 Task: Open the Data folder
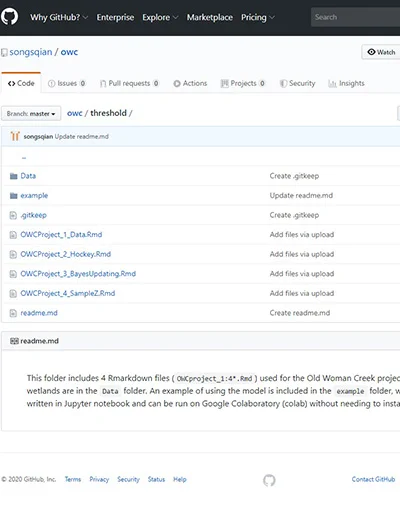click(x=28, y=176)
